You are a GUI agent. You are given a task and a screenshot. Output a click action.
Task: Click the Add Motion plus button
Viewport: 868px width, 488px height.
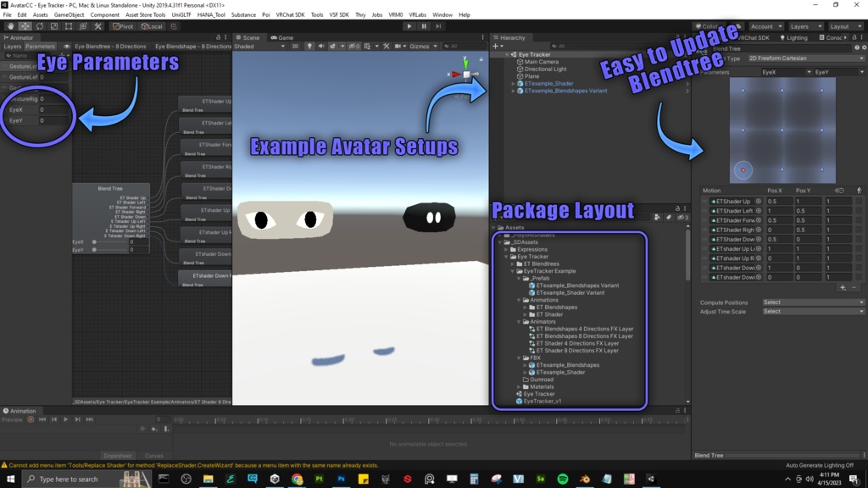click(x=843, y=287)
